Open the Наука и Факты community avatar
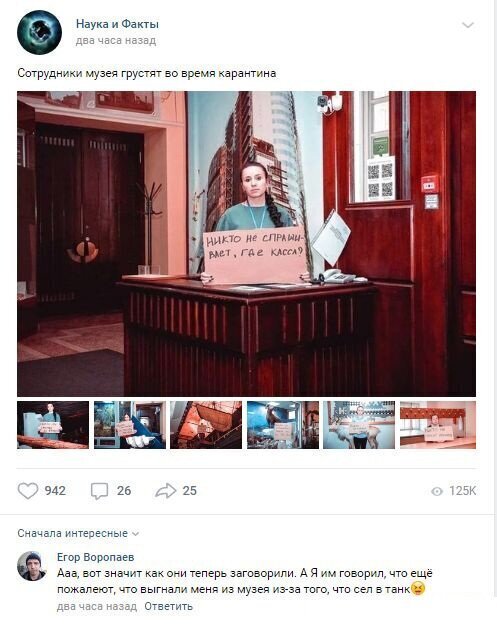Image resolution: width=497 pixels, height=625 pixels. 39,32
